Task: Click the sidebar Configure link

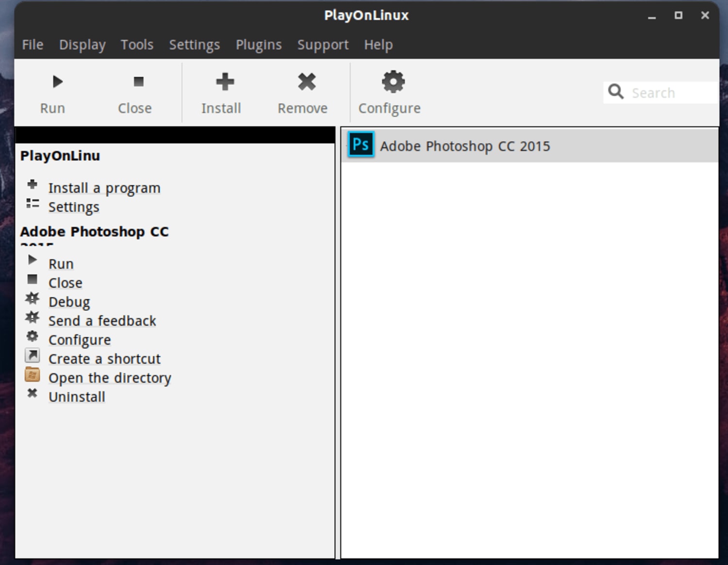Action: point(80,340)
